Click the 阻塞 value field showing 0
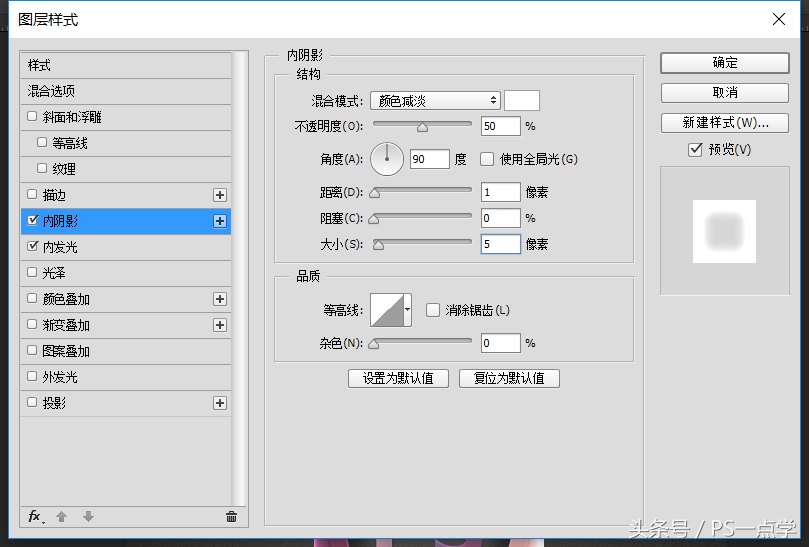The height and width of the screenshot is (547, 809). 500,218
